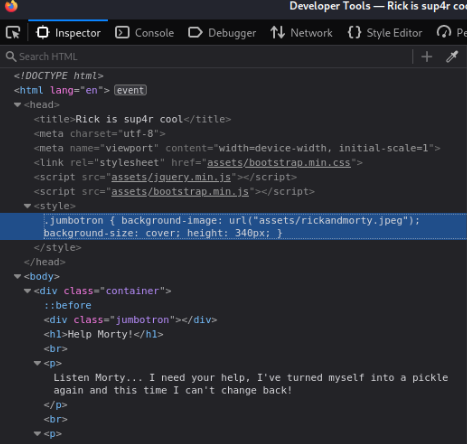This screenshot has height=444, width=467.
Task: Select the br node after closing p
Action: pyautogui.click(x=56, y=419)
